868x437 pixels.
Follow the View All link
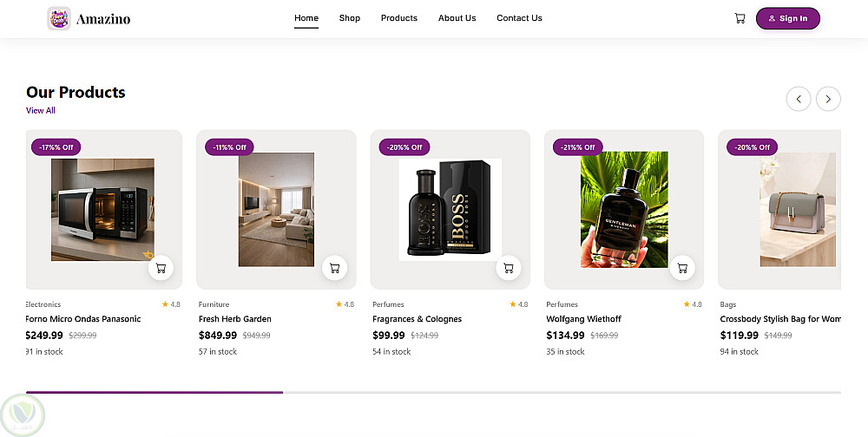[x=41, y=111]
